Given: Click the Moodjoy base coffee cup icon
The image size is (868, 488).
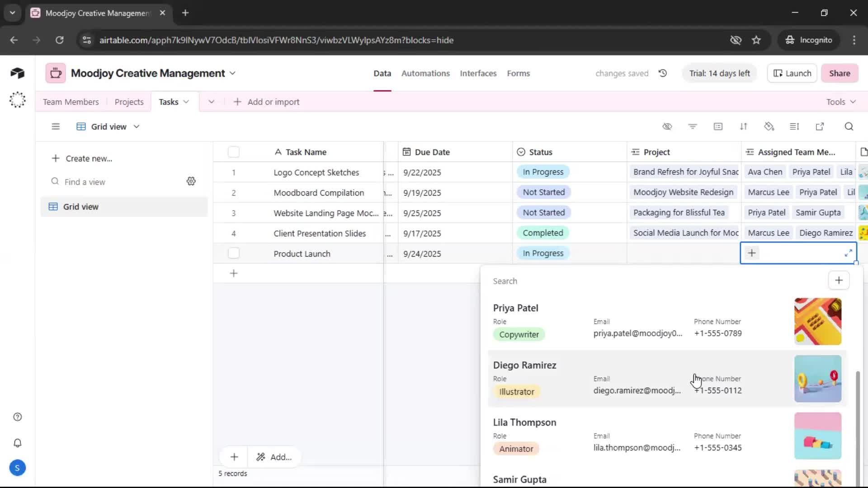Looking at the screenshot, I should click(x=56, y=73).
